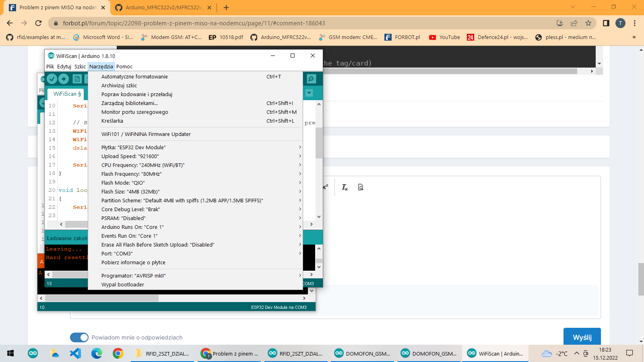Image resolution: width=644 pixels, height=362 pixels.
Task: Show hidden tray icons chevron
Action: (x=576, y=354)
